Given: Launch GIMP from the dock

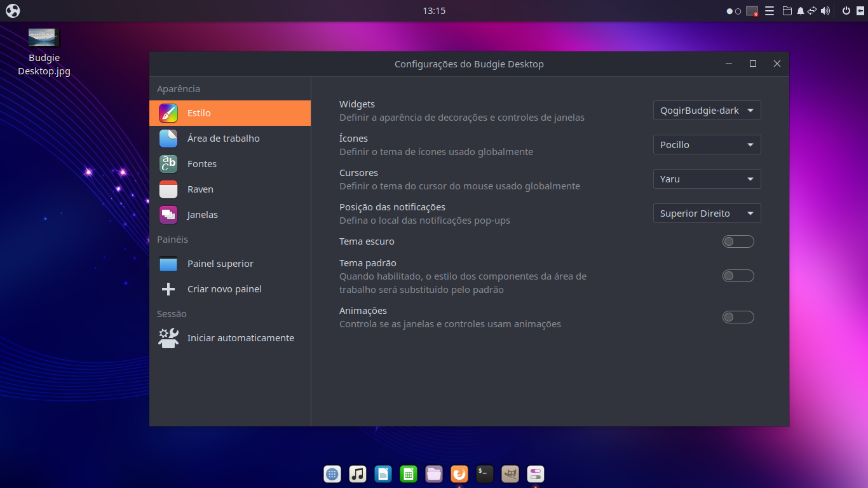Looking at the screenshot, I should pyautogui.click(x=510, y=474).
